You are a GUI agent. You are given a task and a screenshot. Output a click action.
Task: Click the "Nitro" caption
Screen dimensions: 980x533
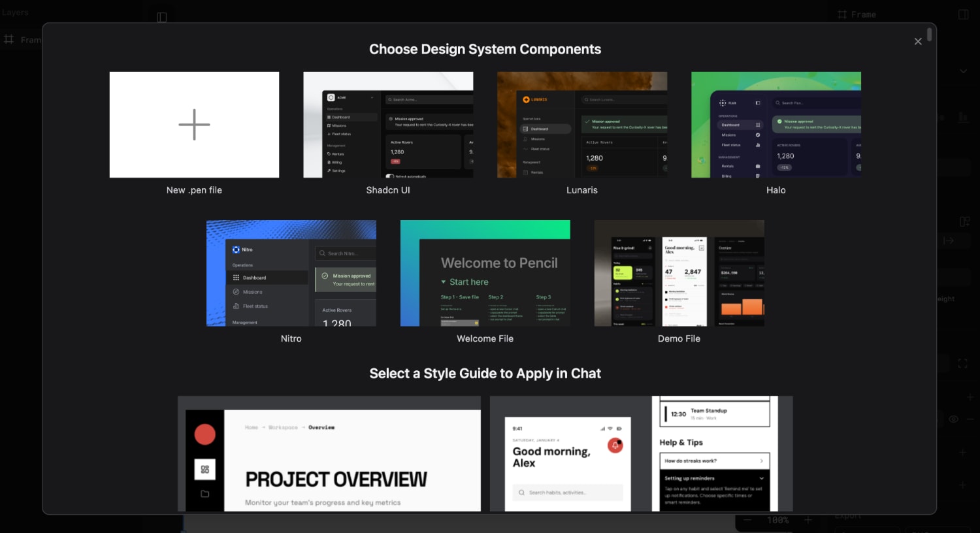coord(291,338)
